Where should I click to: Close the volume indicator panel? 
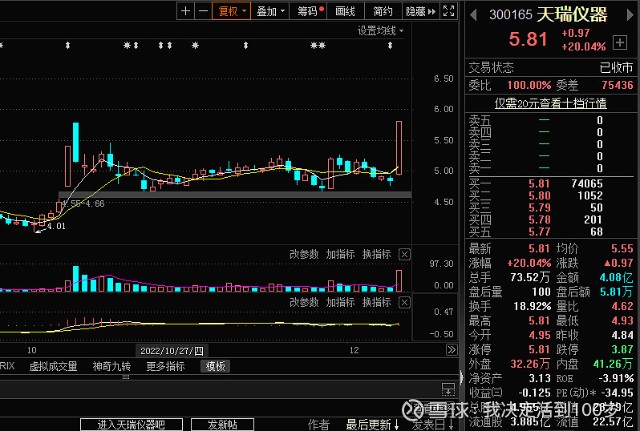tap(404, 255)
